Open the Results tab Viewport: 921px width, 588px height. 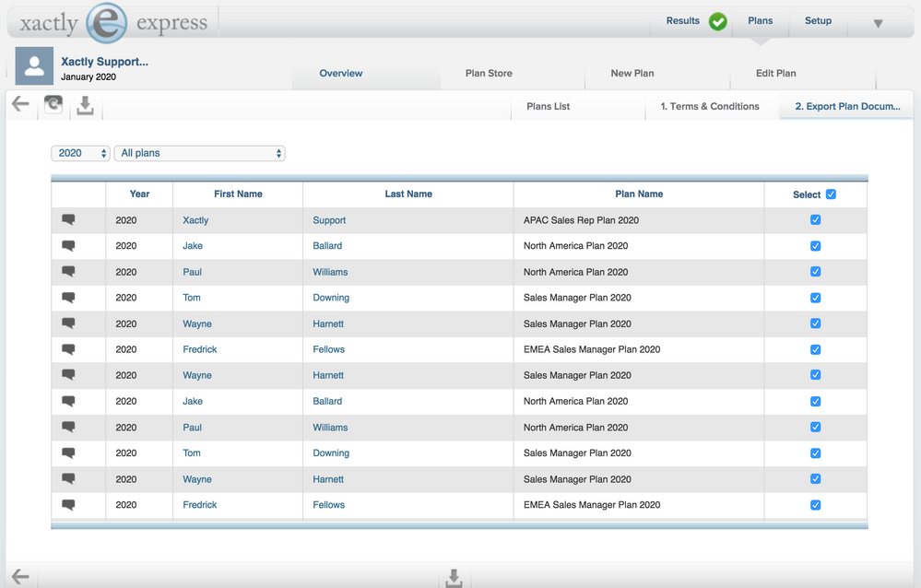click(682, 20)
